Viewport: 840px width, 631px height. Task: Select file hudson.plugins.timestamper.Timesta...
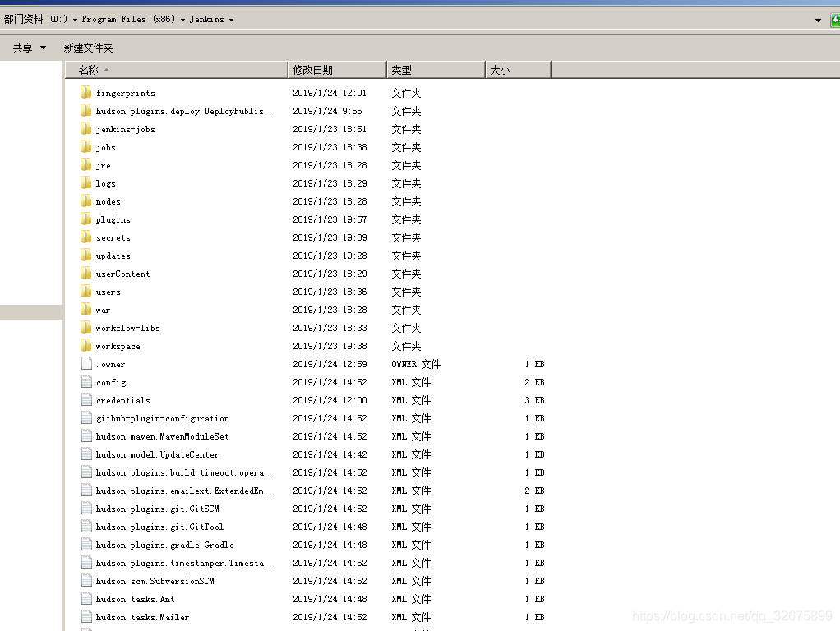coord(186,563)
